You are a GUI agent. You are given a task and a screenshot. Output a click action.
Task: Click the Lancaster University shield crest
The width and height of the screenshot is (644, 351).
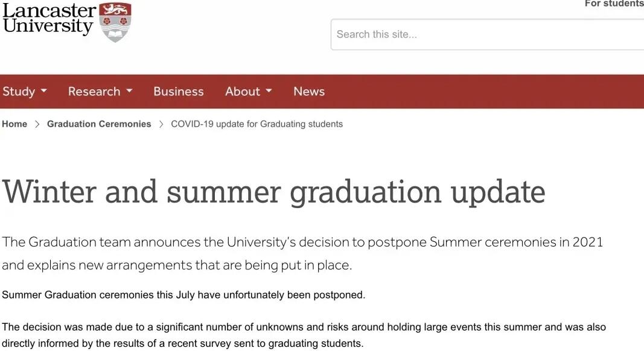[x=115, y=22]
